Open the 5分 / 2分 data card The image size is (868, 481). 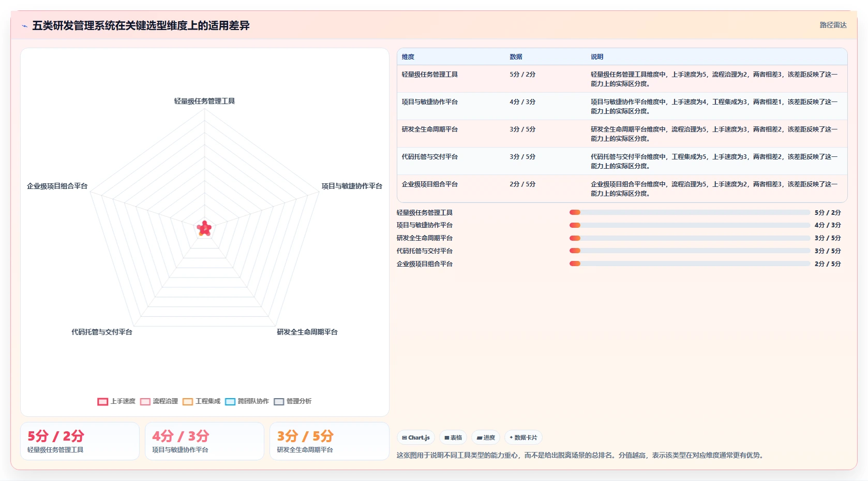(80, 441)
